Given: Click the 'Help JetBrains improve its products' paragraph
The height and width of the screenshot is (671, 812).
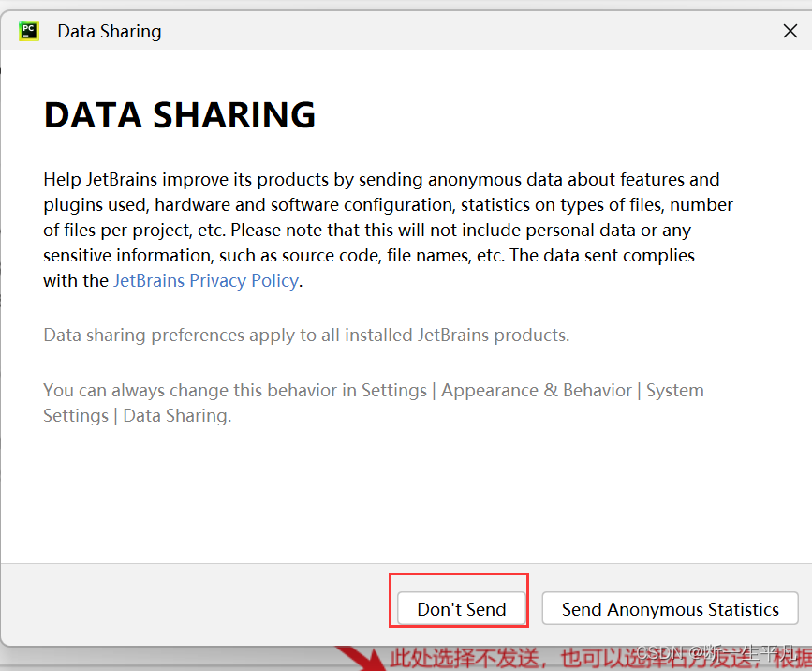Looking at the screenshot, I should (388, 230).
